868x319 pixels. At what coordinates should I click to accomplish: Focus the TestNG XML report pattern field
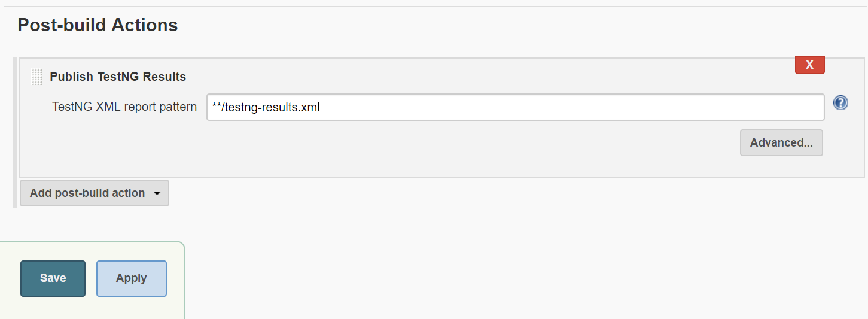point(516,108)
